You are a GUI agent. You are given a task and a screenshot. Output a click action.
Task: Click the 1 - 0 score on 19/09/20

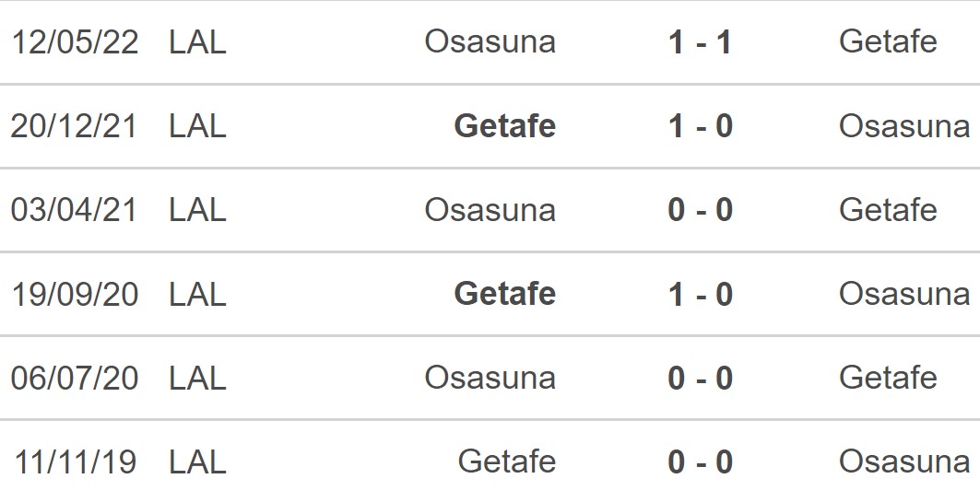pyautogui.click(x=700, y=294)
